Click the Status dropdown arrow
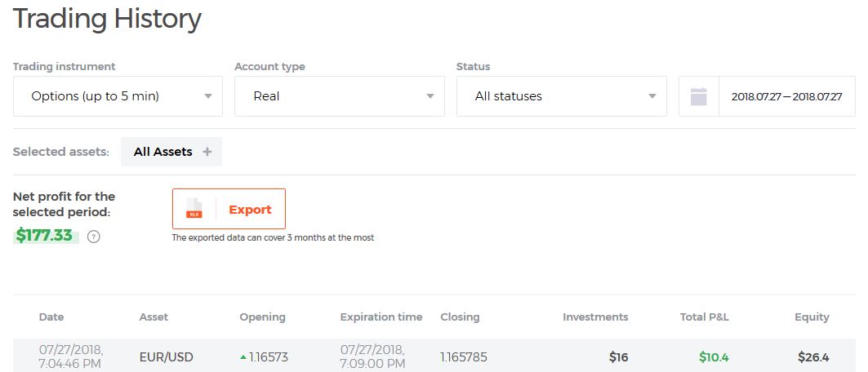This screenshot has width=868, height=372. pos(652,96)
